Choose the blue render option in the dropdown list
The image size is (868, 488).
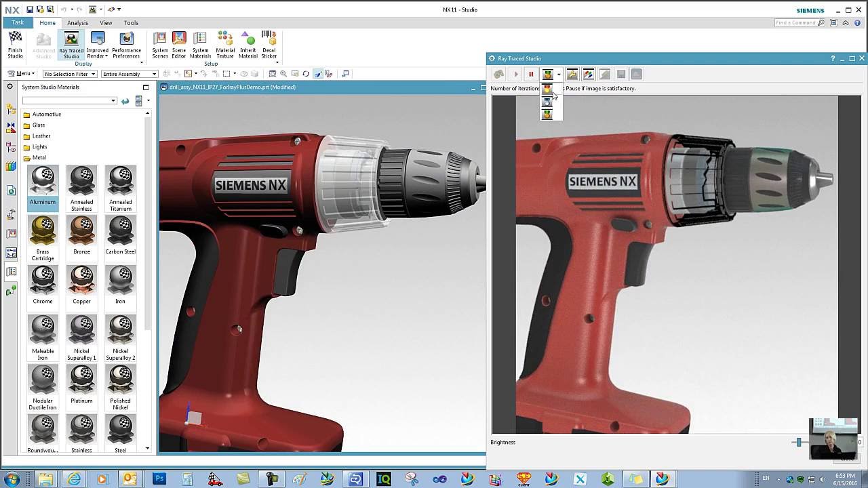[547, 102]
